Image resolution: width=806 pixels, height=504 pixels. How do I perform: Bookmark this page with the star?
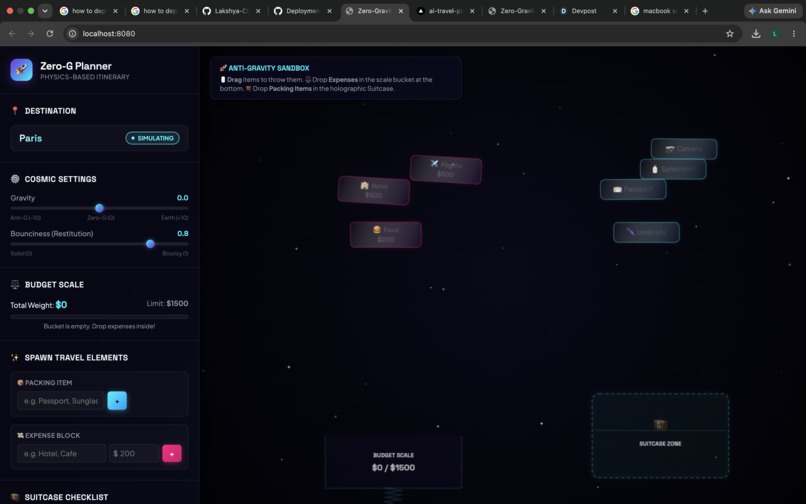click(x=729, y=33)
